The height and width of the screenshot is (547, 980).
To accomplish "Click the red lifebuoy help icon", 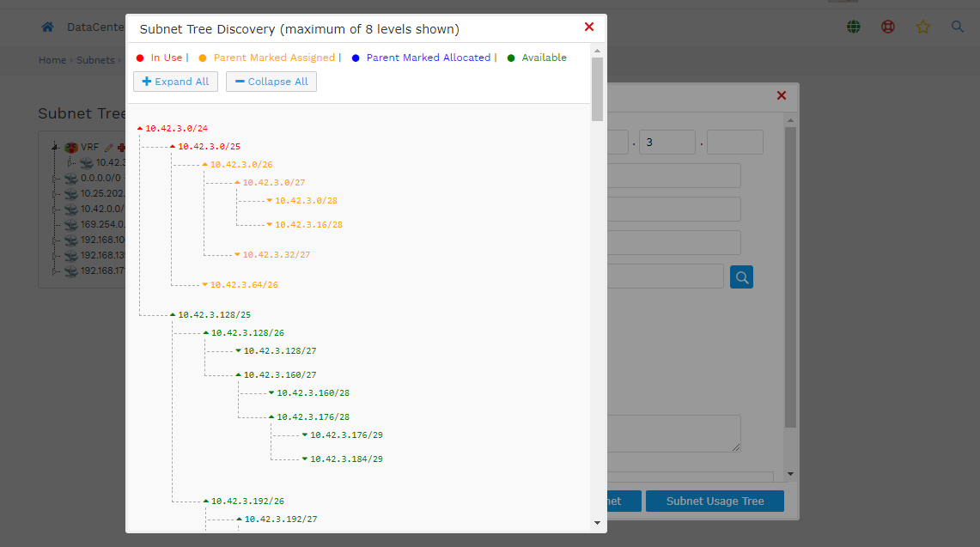I will [x=888, y=27].
